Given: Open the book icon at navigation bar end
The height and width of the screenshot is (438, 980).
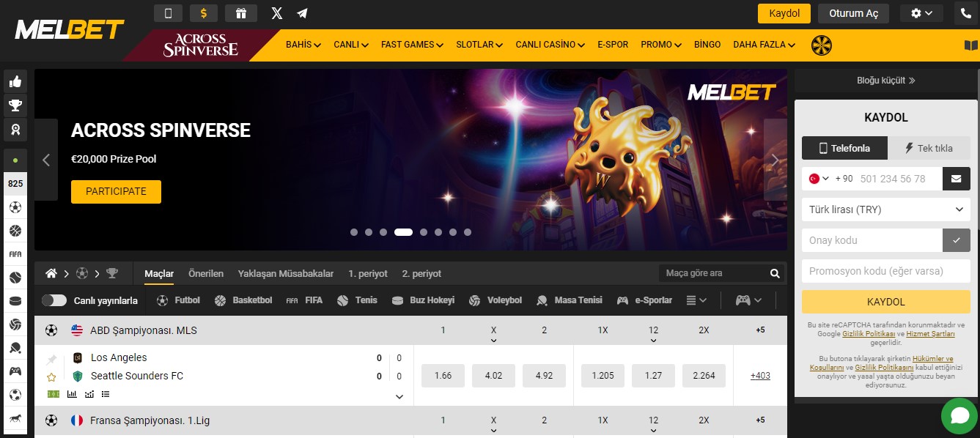Looking at the screenshot, I should [970, 45].
